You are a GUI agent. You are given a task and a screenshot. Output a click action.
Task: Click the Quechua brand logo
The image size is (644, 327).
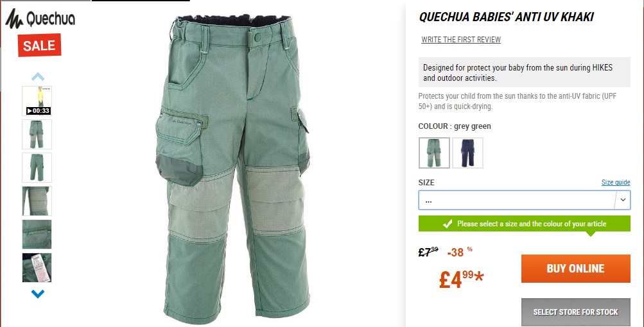(40, 19)
